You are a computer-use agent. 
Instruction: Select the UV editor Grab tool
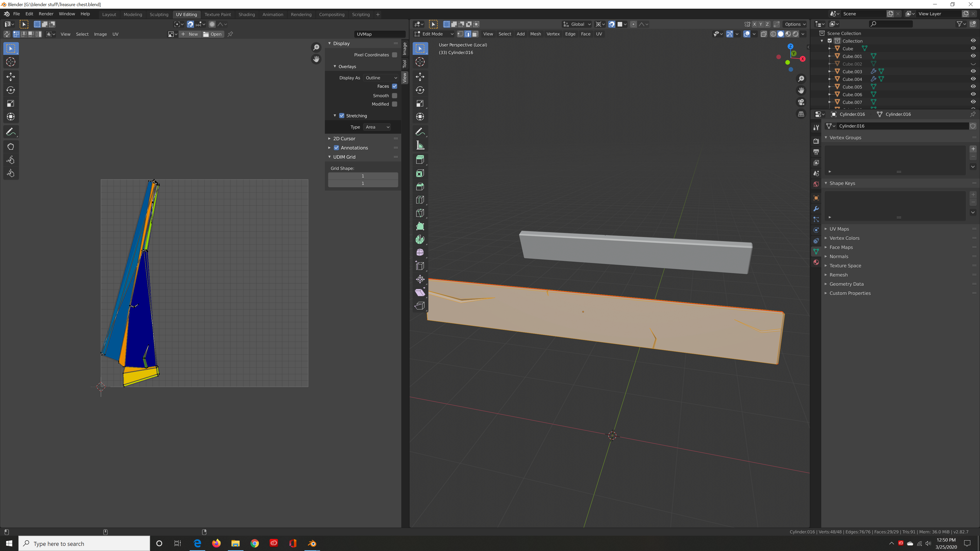[11, 147]
